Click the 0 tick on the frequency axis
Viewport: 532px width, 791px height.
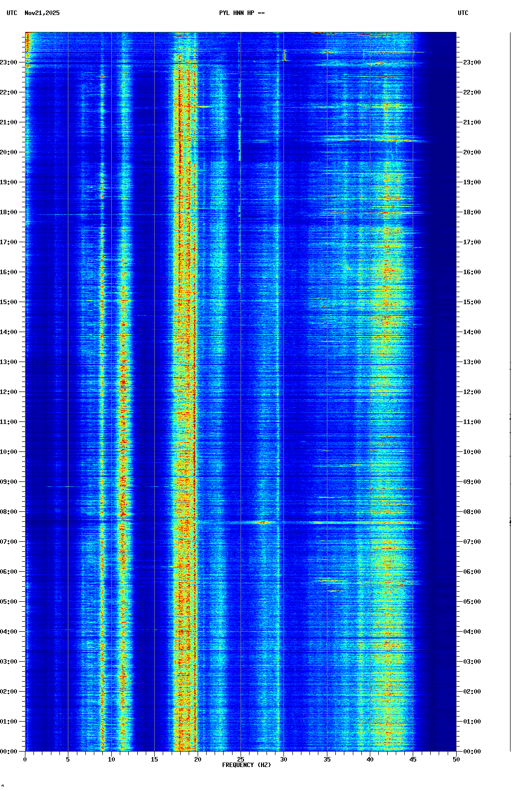click(x=25, y=760)
